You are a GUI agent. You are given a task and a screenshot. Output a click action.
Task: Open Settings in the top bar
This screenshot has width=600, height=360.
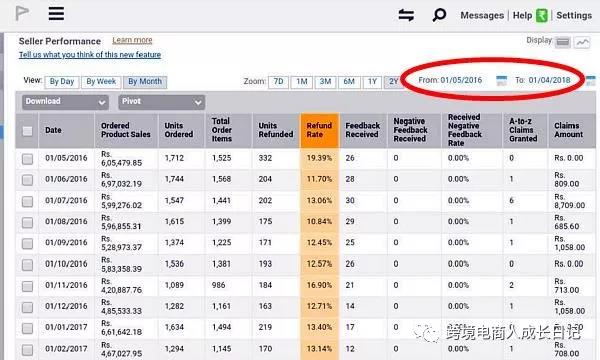coord(574,15)
